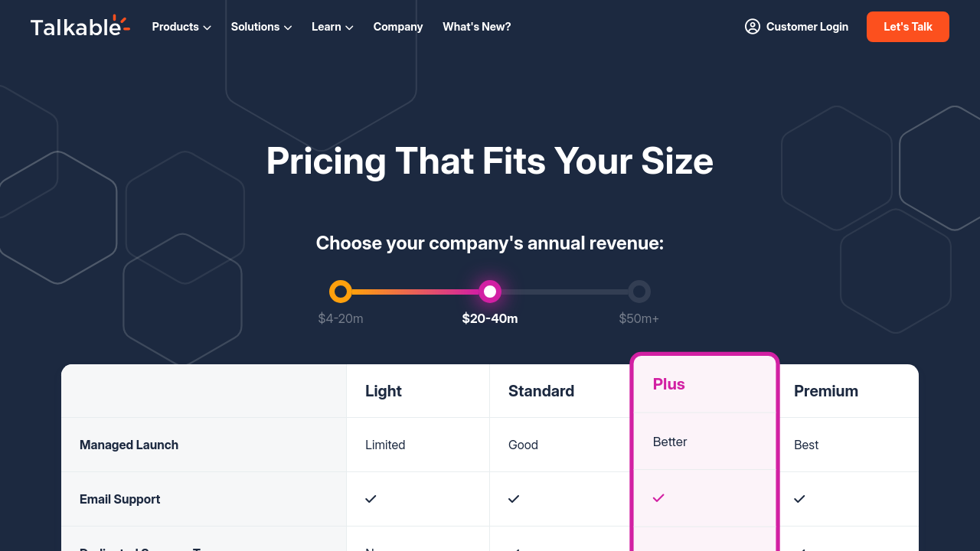Open the What's New? page
The image size is (980, 551).
click(x=476, y=27)
